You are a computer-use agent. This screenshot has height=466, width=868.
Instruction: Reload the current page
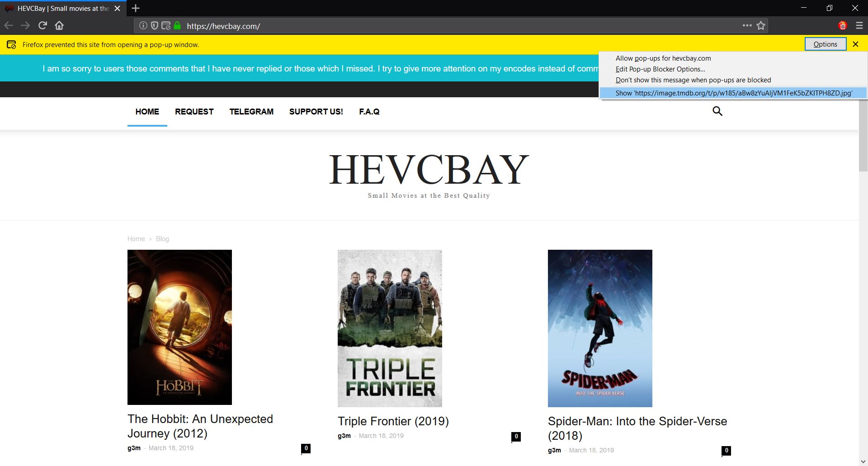tap(42, 26)
